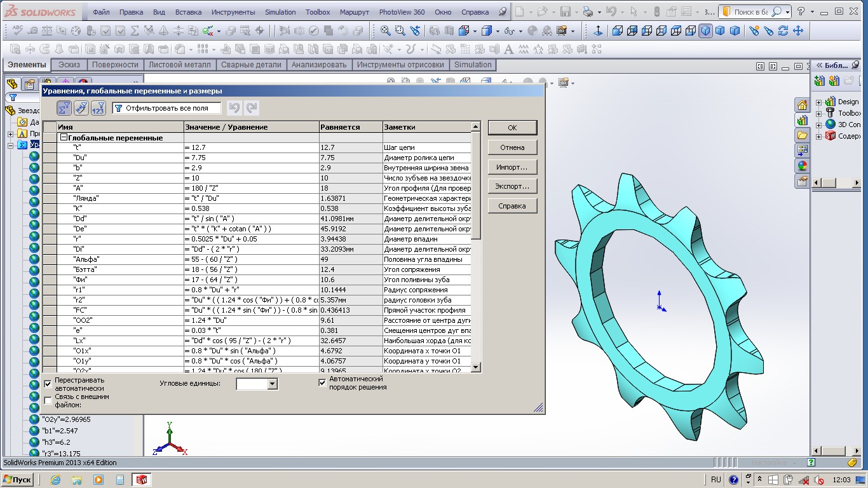The image size is (868, 488).
Task: Switch to Dimension view icon in dialog
Action: [x=81, y=108]
